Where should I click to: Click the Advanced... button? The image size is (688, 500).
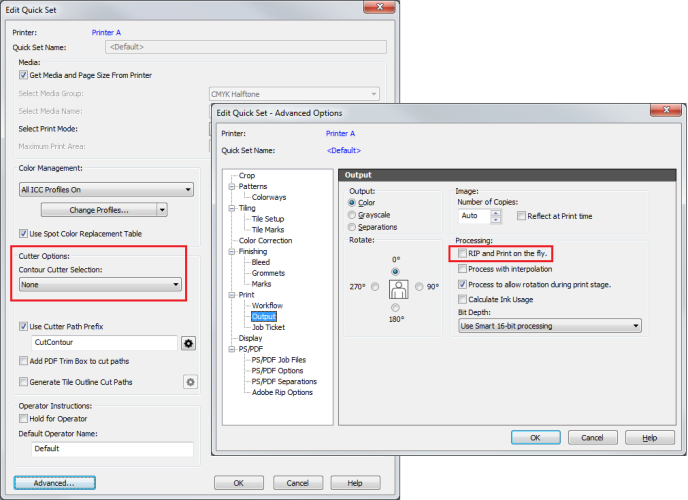[x=54, y=483]
